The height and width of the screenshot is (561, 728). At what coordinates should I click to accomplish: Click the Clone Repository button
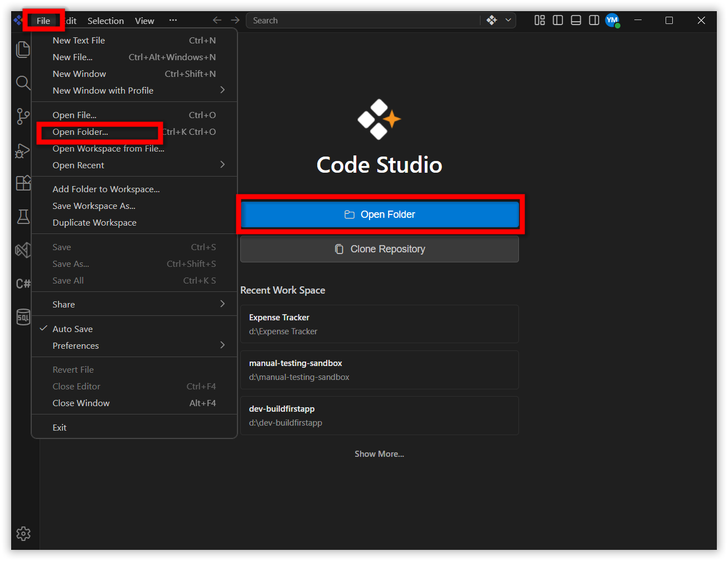pyautogui.click(x=380, y=249)
